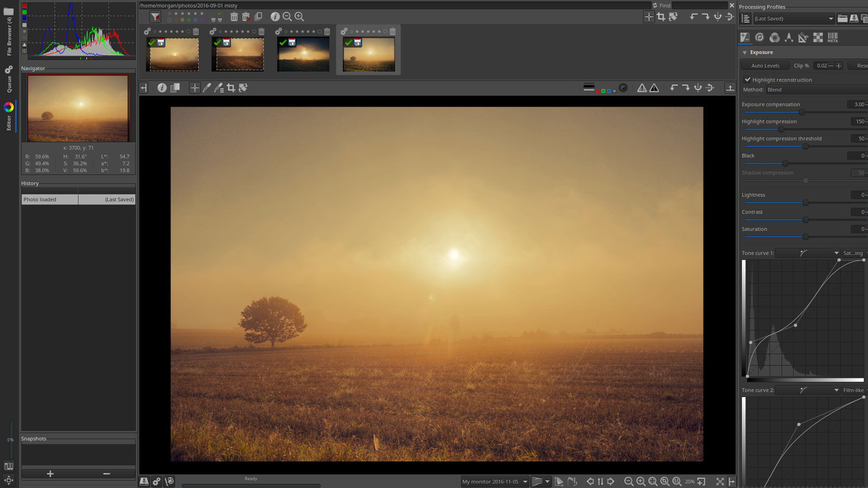Open the Raw tools tab

pos(818,37)
